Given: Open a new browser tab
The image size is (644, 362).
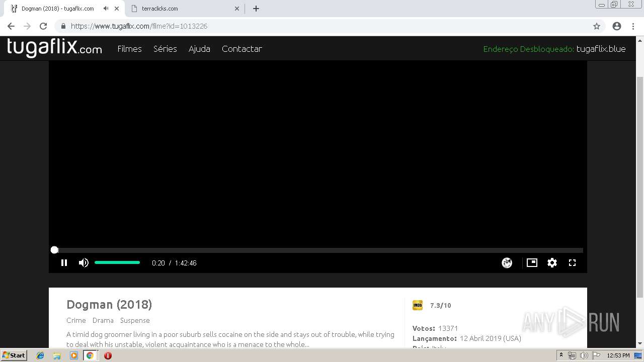Looking at the screenshot, I should pyautogui.click(x=256, y=9).
